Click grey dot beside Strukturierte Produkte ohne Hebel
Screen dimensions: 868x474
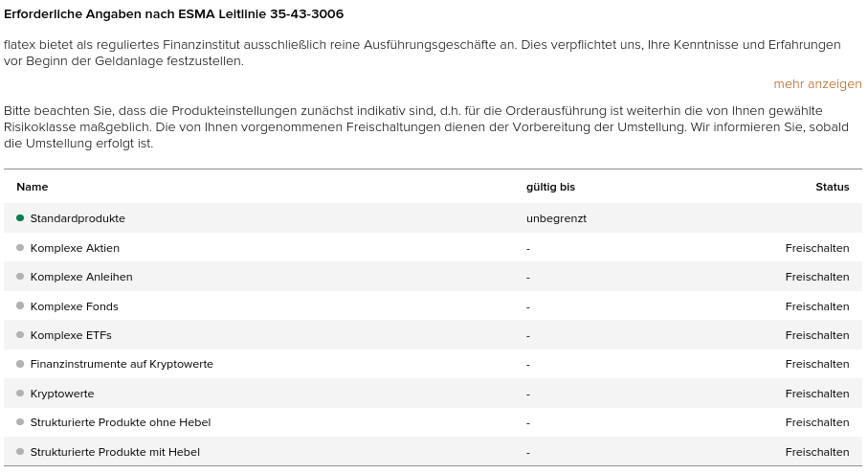[20, 422]
